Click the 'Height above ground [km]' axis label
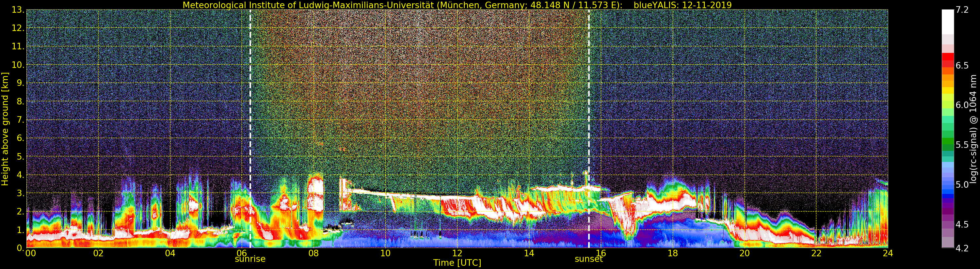 5,129
